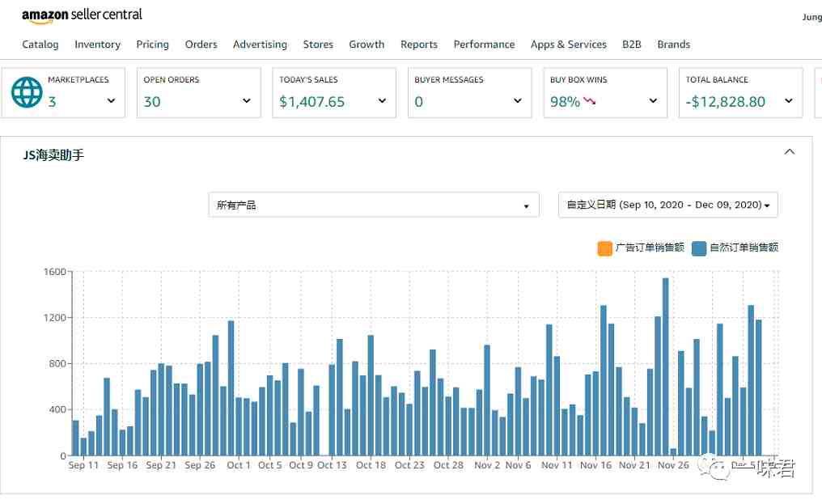The width and height of the screenshot is (822, 504).
Task: Click the BUYER MESSAGES card label
Action: (x=449, y=80)
